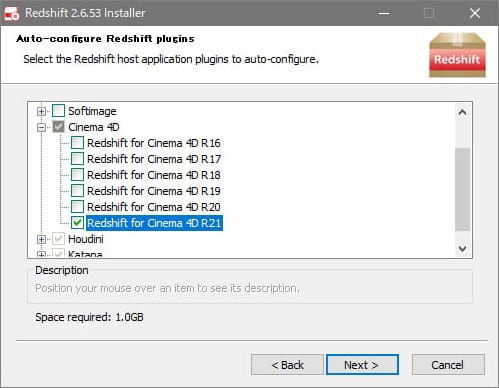Click the scroll down arrow in plugin list
This screenshot has width=499, height=388.
462,248
